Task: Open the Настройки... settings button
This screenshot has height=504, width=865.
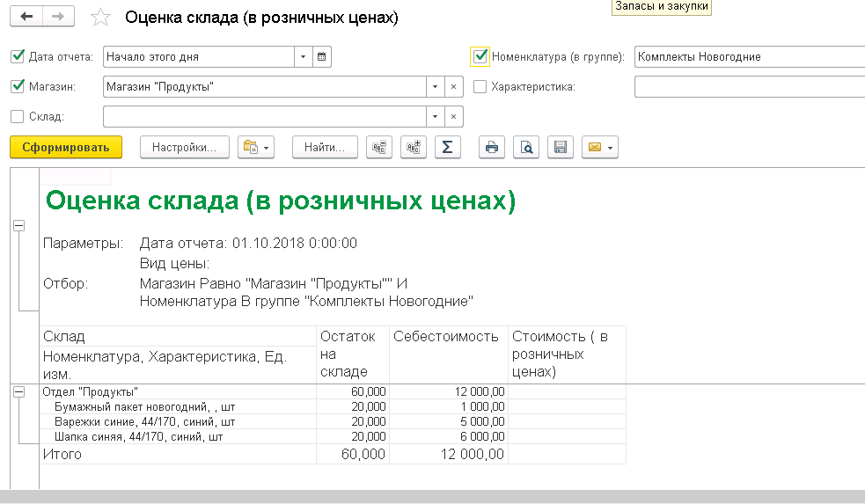Action: 184,148
